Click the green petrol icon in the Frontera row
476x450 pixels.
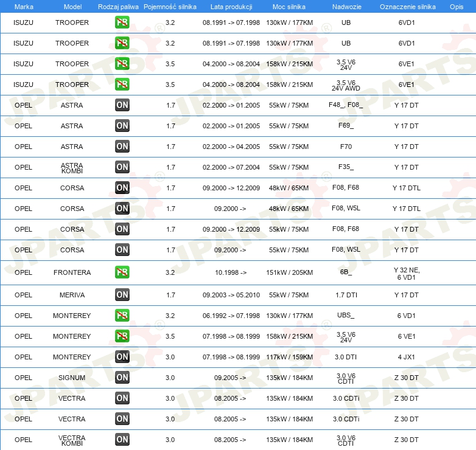coord(122,272)
